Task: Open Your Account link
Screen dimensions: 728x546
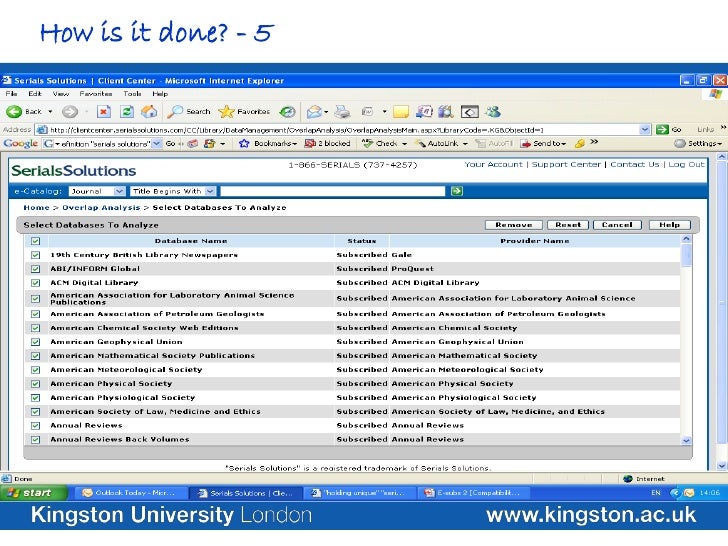Action: coord(493,164)
